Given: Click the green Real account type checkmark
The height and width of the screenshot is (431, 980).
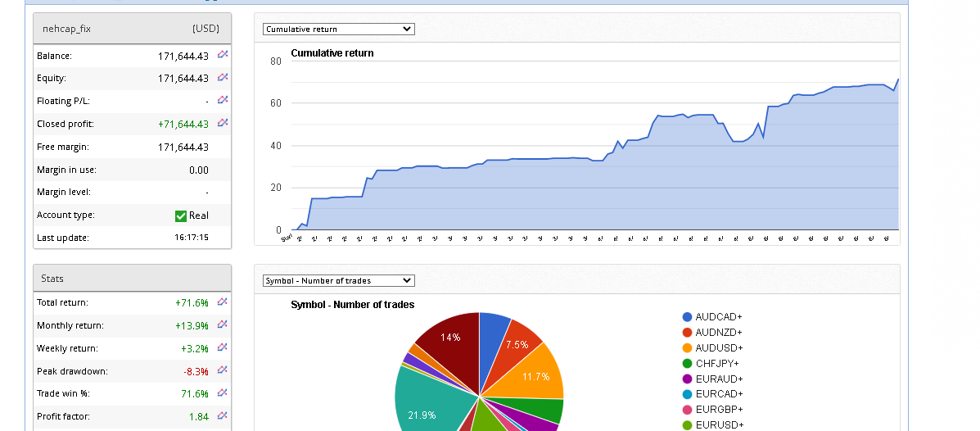Looking at the screenshot, I should [181, 215].
